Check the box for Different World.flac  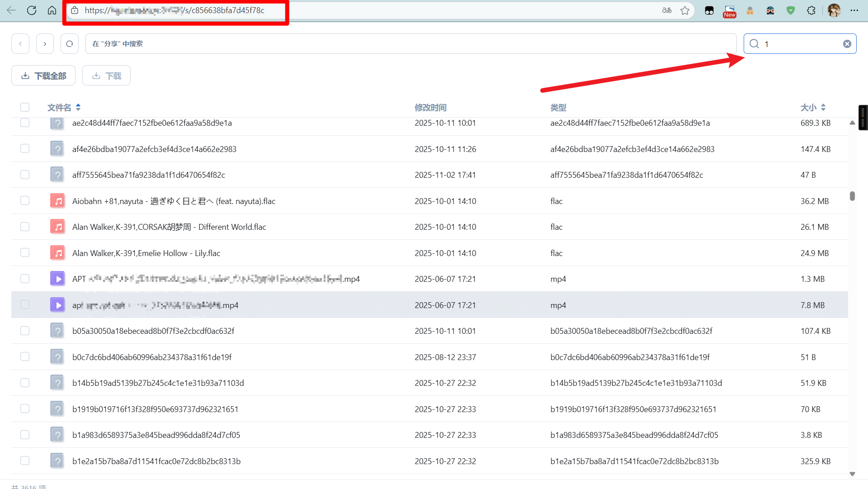(25, 227)
